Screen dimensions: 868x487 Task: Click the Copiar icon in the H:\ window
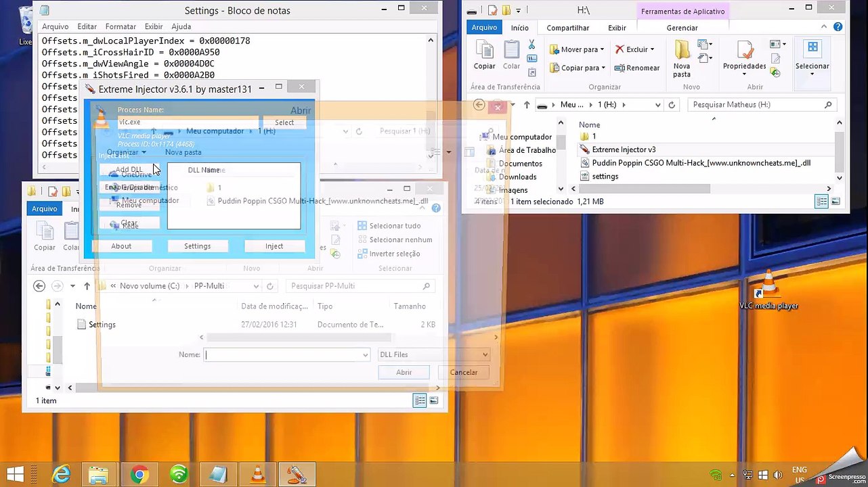484,55
